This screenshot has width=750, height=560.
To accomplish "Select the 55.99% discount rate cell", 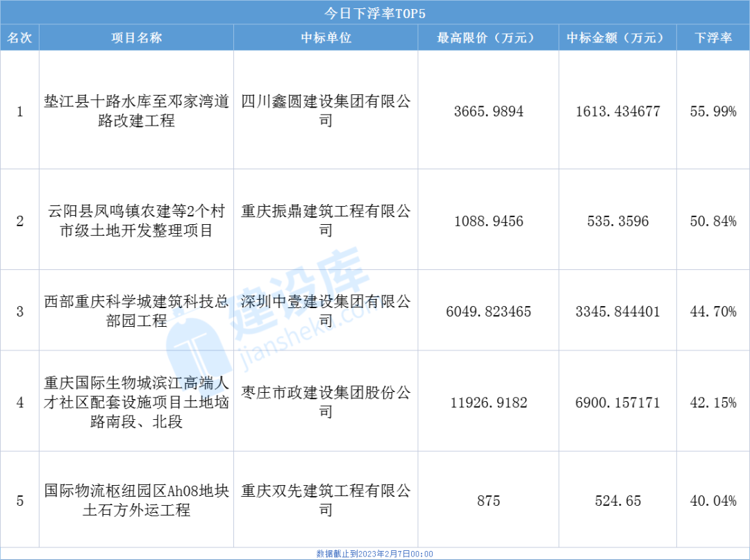I will pyautogui.click(x=713, y=111).
